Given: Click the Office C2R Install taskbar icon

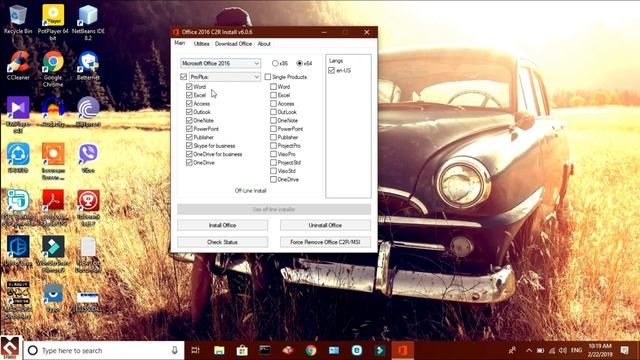Looking at the screenshot, I should [x=402, y=350].
